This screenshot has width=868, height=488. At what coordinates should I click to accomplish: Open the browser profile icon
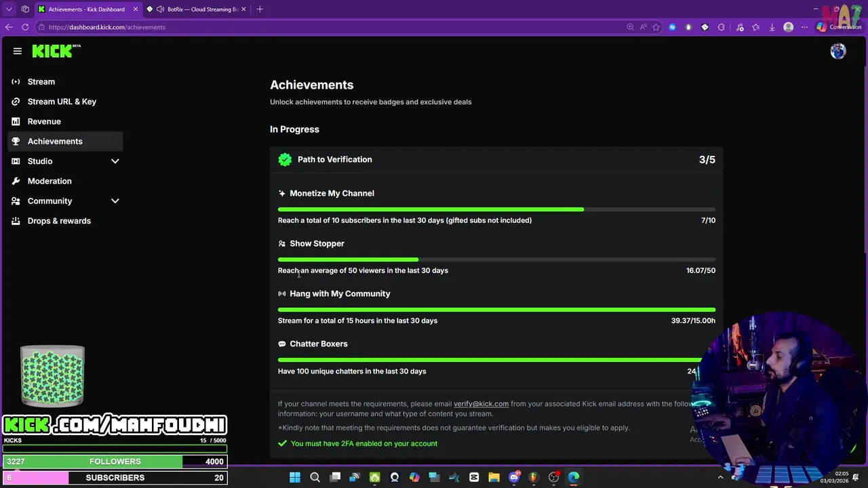pos(788,27)
